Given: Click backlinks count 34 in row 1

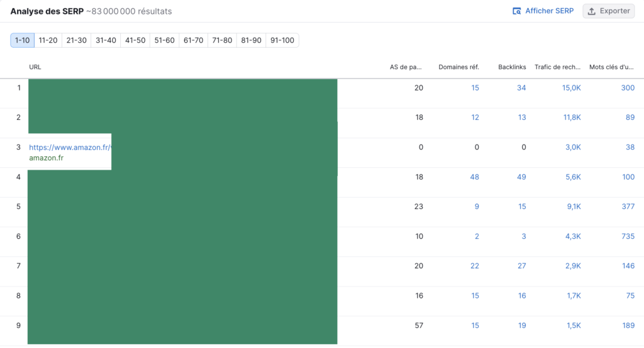Looking at the screenshot, I should point(521,88).
